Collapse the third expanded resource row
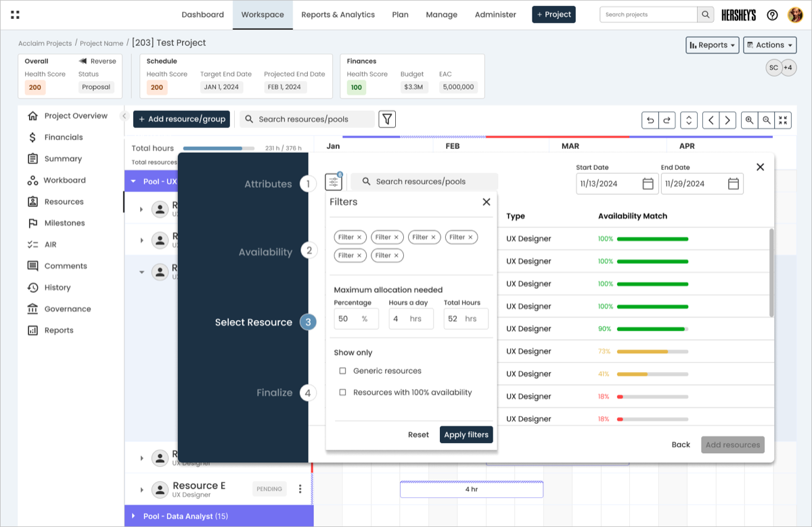812x527 pixels. pos(141,272)
